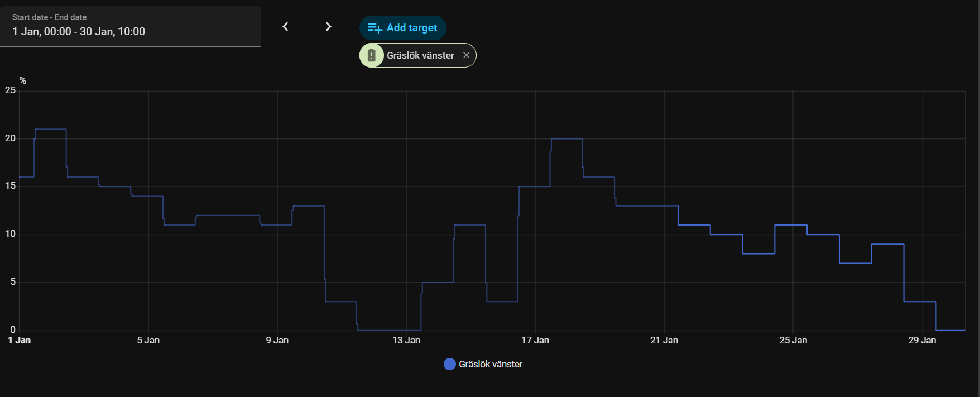The width and height of the screenshot is (980, 397).
Task: Click the percent unit label above the y-axis
Action: tap(23, 80)
